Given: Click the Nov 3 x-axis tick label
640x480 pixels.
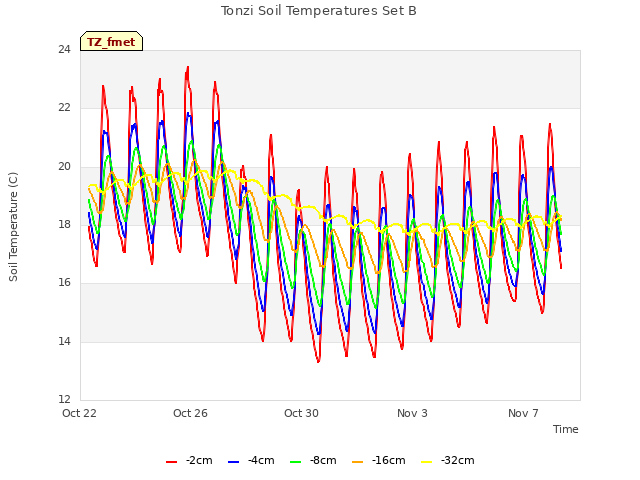Looking at the screenshot, I should 412,413.
